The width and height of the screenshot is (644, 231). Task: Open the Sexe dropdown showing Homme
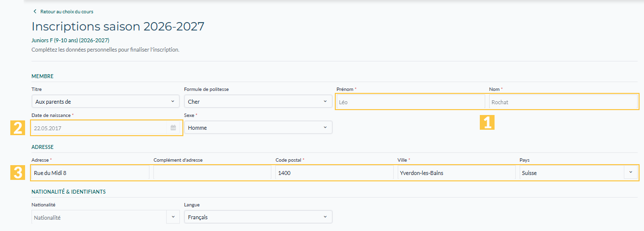[x=258, y=128]
